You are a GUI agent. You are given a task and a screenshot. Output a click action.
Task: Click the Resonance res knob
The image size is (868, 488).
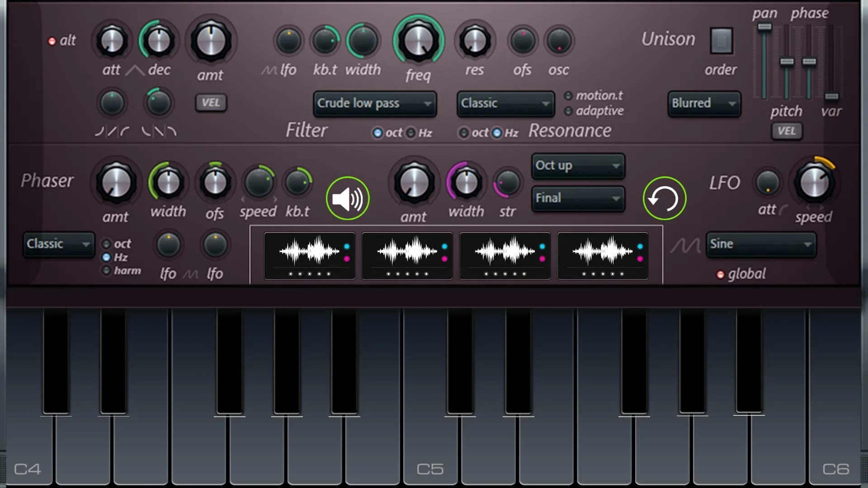click(474, 41)
